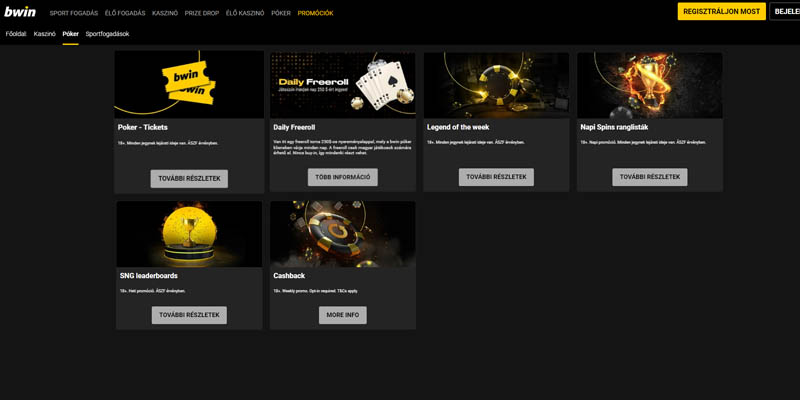Open the Sport Fogadás menu
Screen dimensions: 800x400
click(73, 13)
